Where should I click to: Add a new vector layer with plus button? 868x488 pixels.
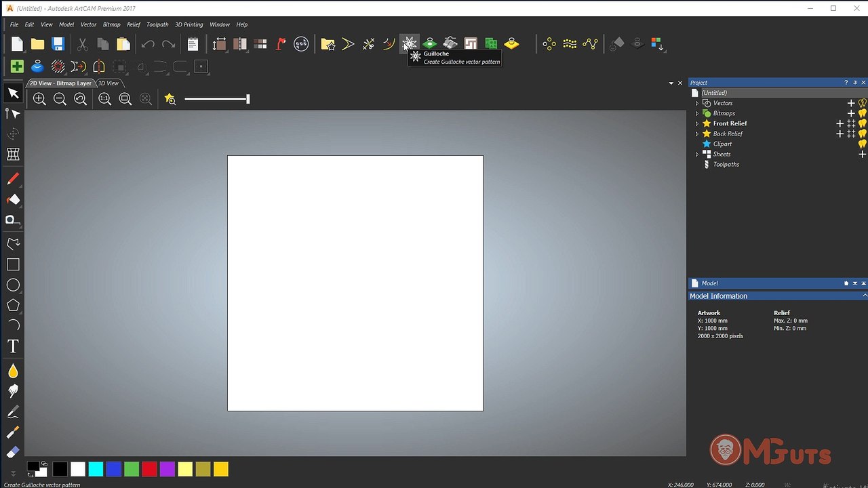851,103
